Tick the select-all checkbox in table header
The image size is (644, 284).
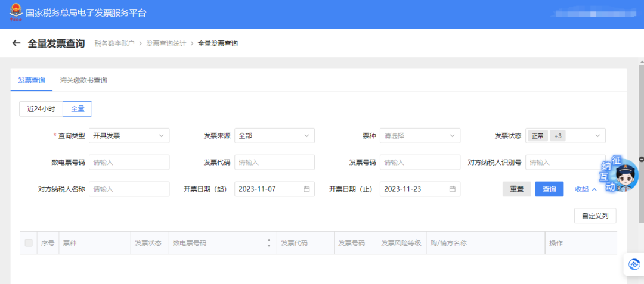29,243
